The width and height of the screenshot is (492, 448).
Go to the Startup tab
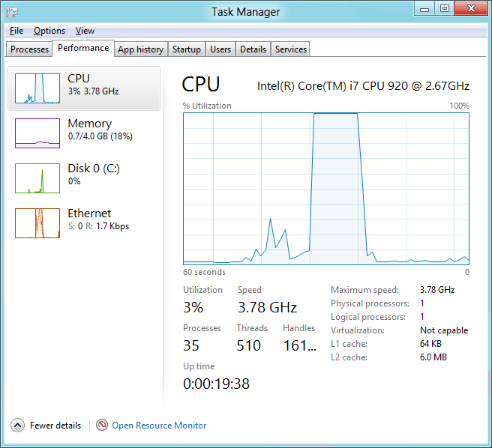[187, 49]
